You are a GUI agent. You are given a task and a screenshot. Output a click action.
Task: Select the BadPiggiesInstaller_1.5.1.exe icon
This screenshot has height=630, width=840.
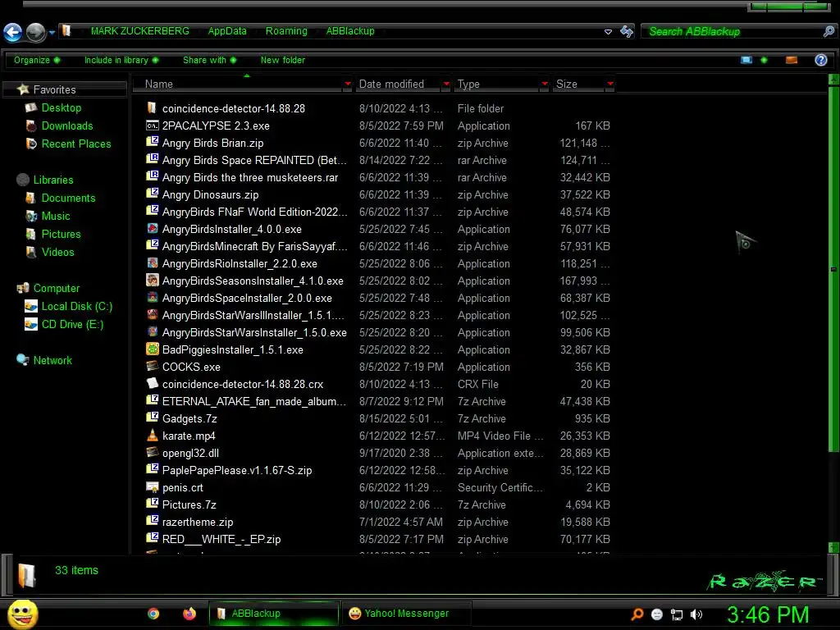(152, 349)
